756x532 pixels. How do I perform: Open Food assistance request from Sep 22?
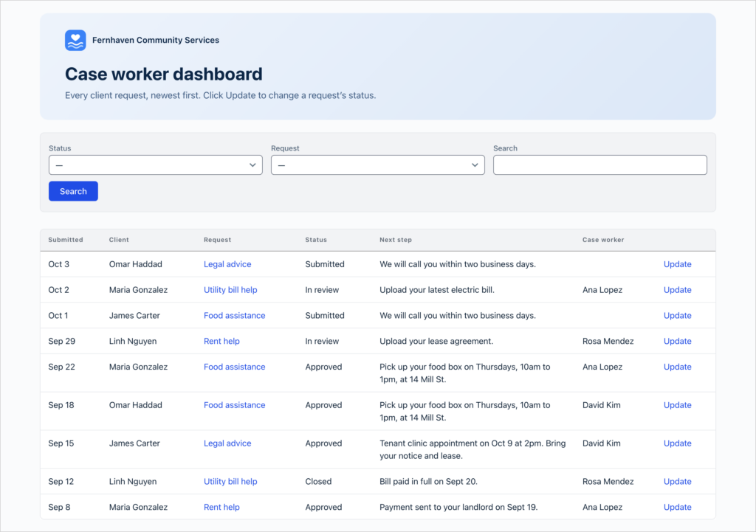point(234,367)
